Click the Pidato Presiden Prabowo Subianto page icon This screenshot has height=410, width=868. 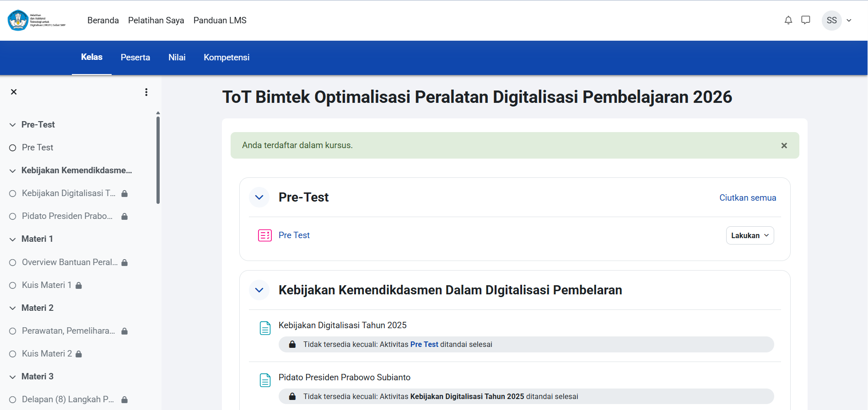pos(265,380)
